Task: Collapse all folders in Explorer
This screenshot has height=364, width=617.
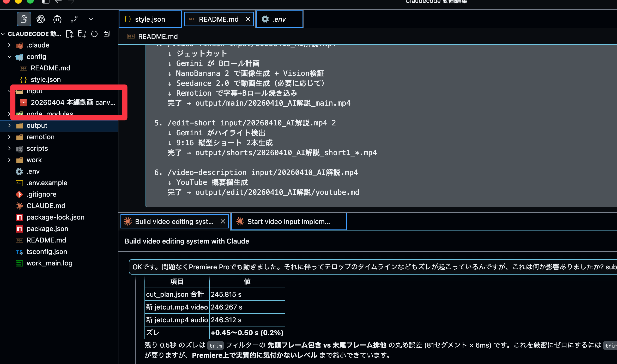Action: pyautogui.click(x=107, y=34)
